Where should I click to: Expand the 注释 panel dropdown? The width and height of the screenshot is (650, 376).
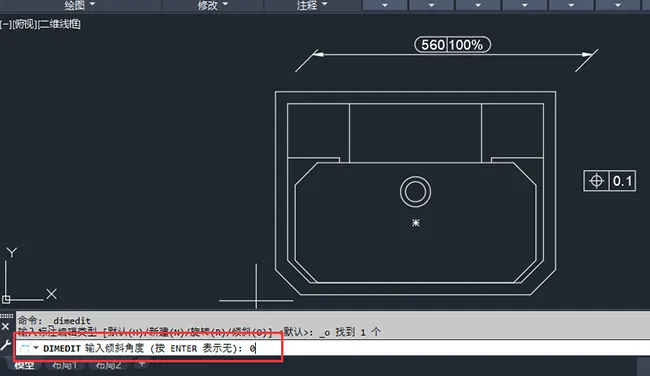(312, 5)
